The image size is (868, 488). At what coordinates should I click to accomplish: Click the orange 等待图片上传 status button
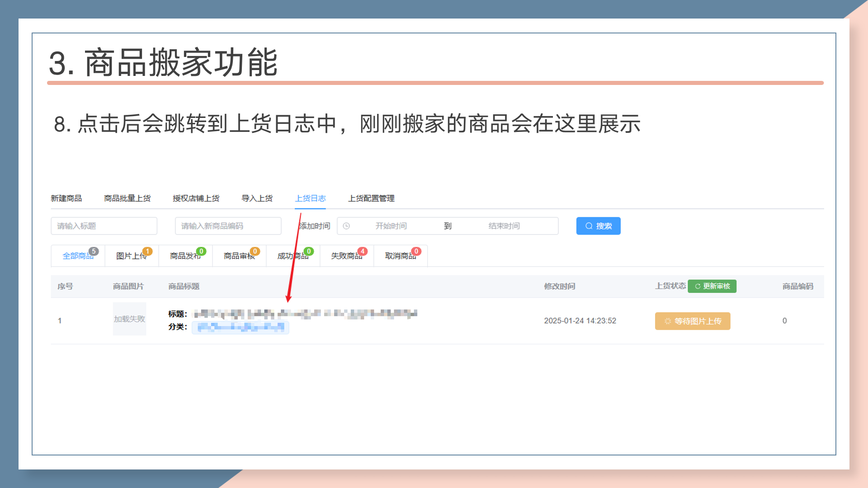(x=693, y=321)
